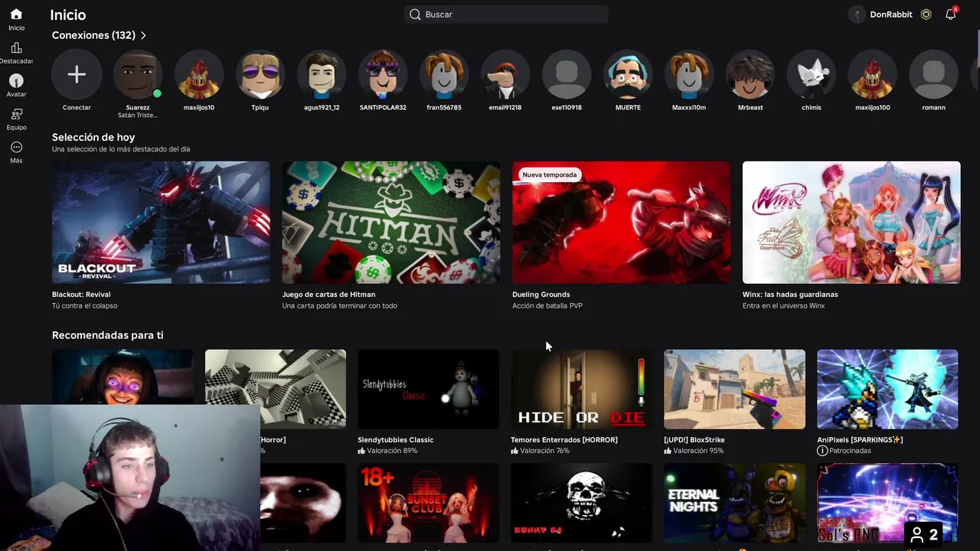Image resolution: width=980 pixels, height=551 pixels.
Task: Expand Conexiones (132) chevron arrow
Action: point(143,35)
